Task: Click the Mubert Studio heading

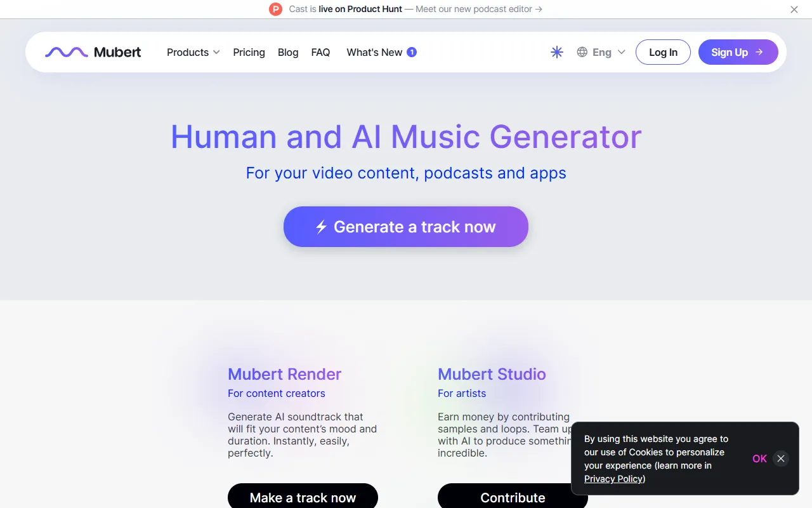Action: [x=492, y=374]
